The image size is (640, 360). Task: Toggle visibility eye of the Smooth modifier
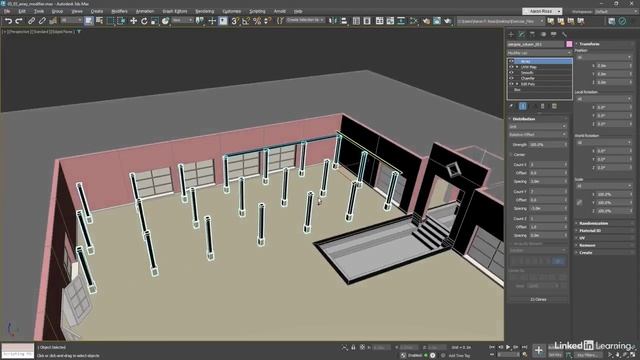[x=511, y=73]
